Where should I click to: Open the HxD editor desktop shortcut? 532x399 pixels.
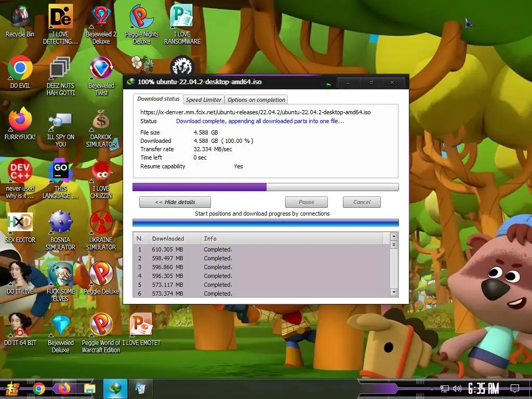(x=20, y=227)
